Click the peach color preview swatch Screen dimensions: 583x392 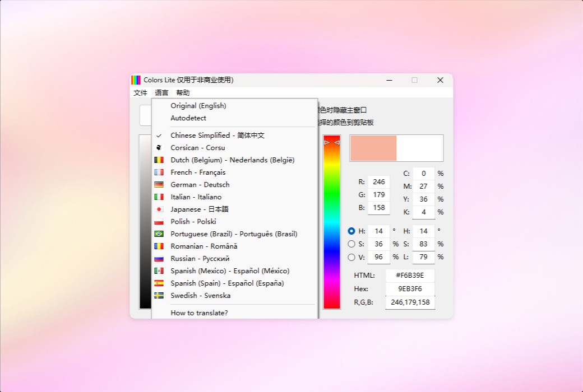(372, 147)
